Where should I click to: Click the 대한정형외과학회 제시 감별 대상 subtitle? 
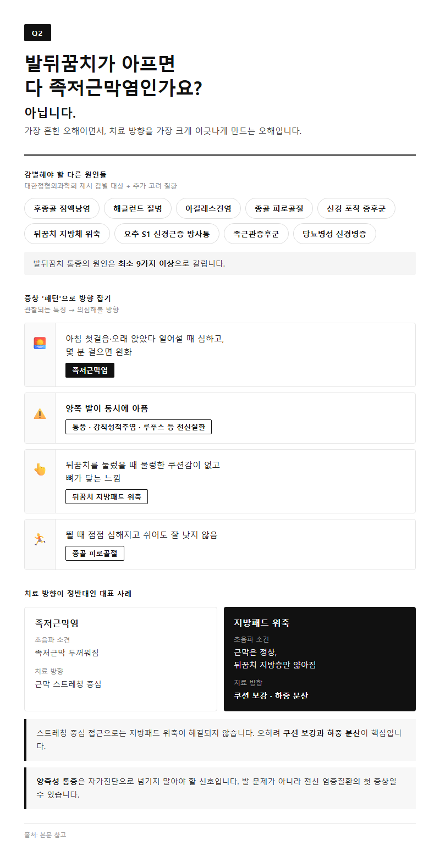click(101, 186)
